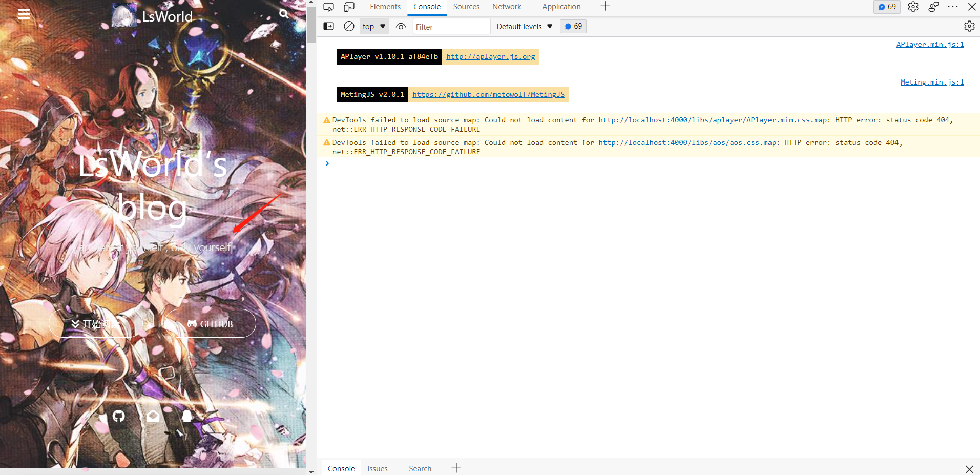Open the blog hamburger menu
The width and height of the screenshot is (980, 475).
(24, 14)
